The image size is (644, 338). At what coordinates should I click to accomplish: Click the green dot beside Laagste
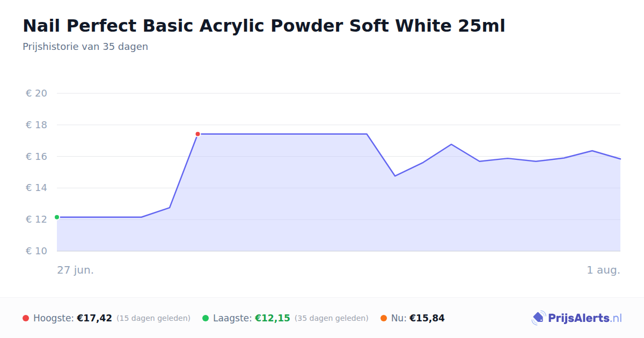coord(206,318)
